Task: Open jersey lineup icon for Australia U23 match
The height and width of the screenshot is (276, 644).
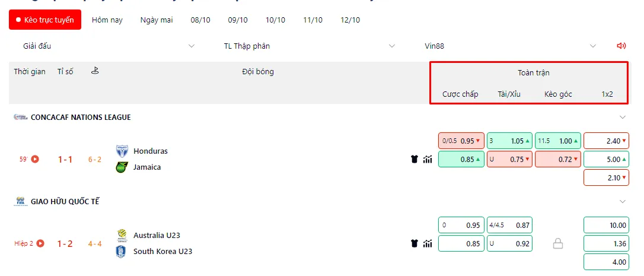Action: click(415, 243)
